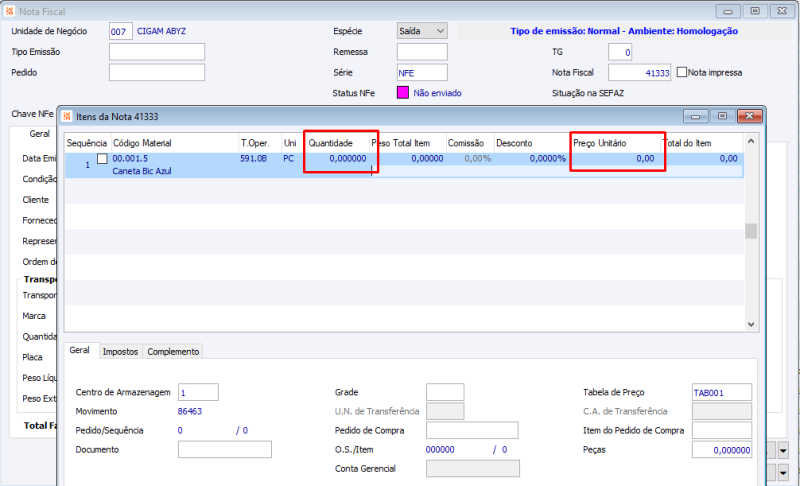Click the Peso Total Item cell 0,00000

click(427, 159)
